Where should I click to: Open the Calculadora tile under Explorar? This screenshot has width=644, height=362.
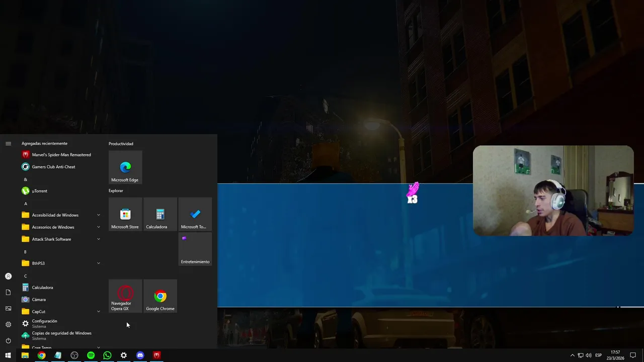(160, 214)
